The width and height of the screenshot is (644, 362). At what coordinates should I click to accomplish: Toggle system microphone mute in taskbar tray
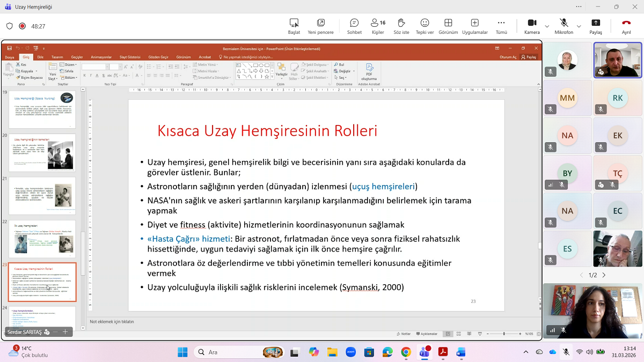[x=566, y=352]
